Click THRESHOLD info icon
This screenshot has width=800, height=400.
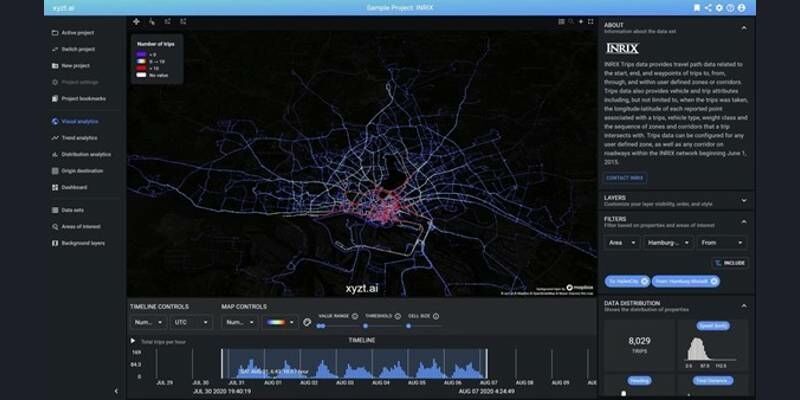pyautogui.click(x=397, y=316)
